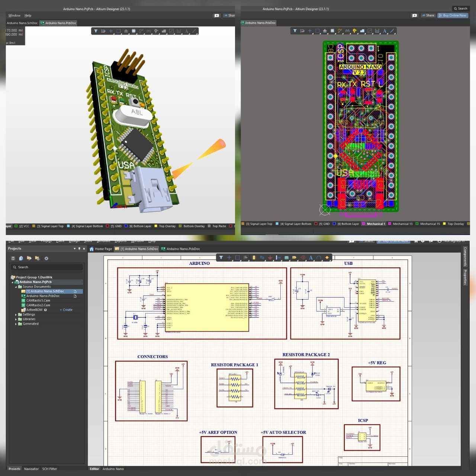Click the place component icon in the 3D view toolbar
Viewport: 476px width, 476px height.
(134, 31)
